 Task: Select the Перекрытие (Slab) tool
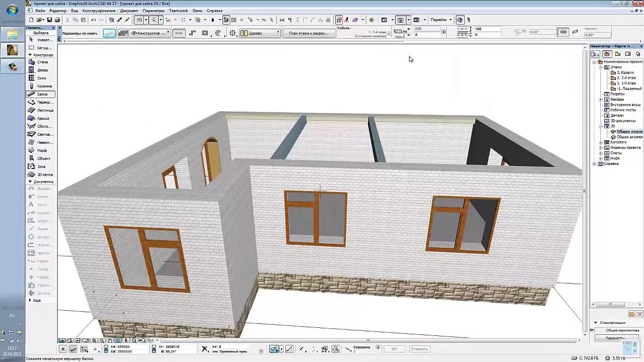(x=40, y=102)
